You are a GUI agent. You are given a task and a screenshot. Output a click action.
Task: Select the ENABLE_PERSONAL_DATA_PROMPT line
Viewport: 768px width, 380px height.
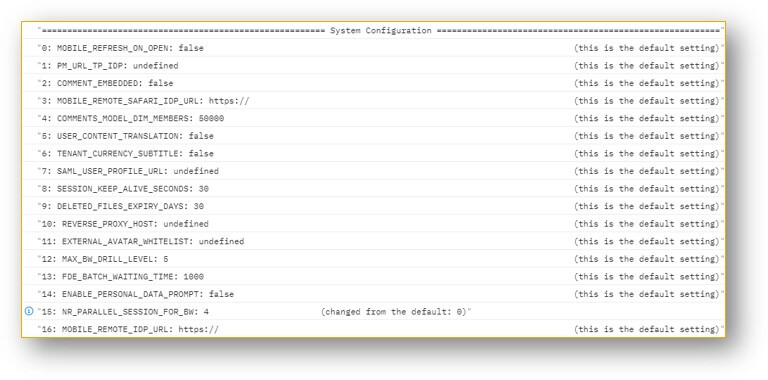point(374,294)
